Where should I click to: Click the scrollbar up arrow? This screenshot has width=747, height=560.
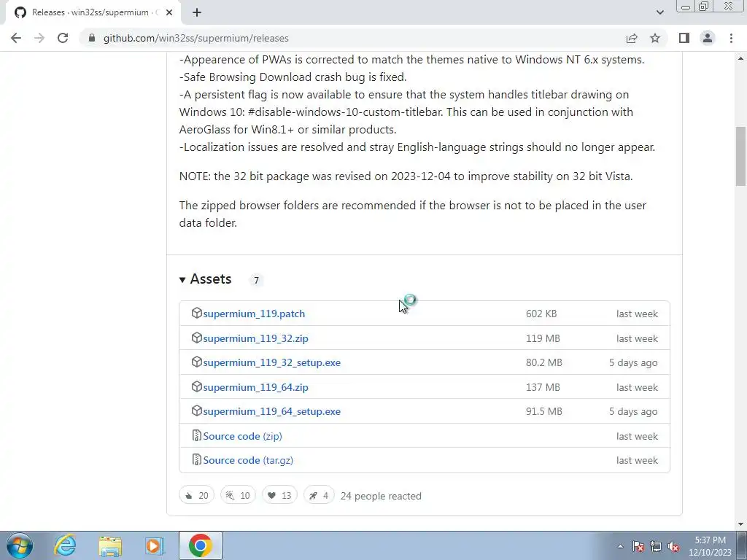(x=741, y=58)
